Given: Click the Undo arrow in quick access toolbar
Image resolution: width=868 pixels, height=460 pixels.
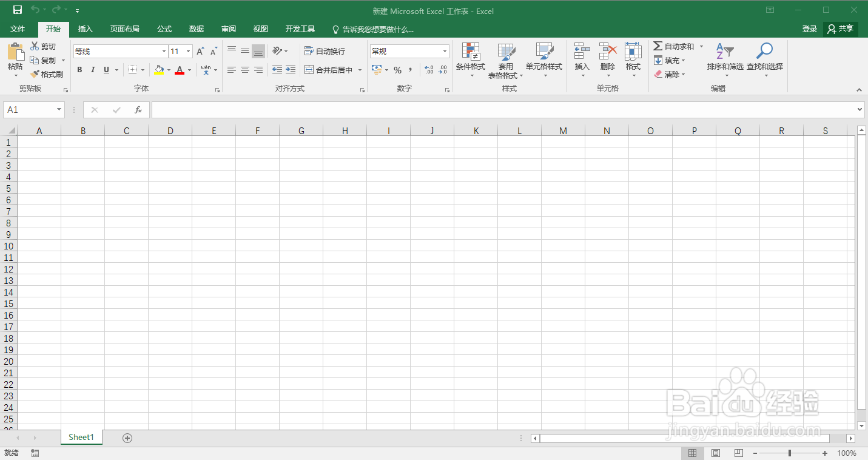Looking at the screenshot, I should click(x=35, y=10).
